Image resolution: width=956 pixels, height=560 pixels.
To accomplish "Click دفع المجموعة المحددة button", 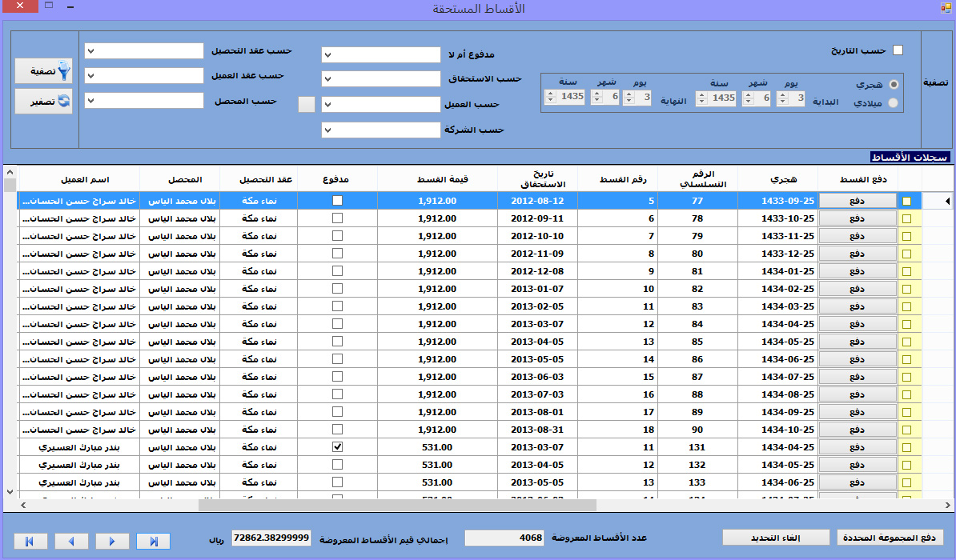I will point(890,537).
